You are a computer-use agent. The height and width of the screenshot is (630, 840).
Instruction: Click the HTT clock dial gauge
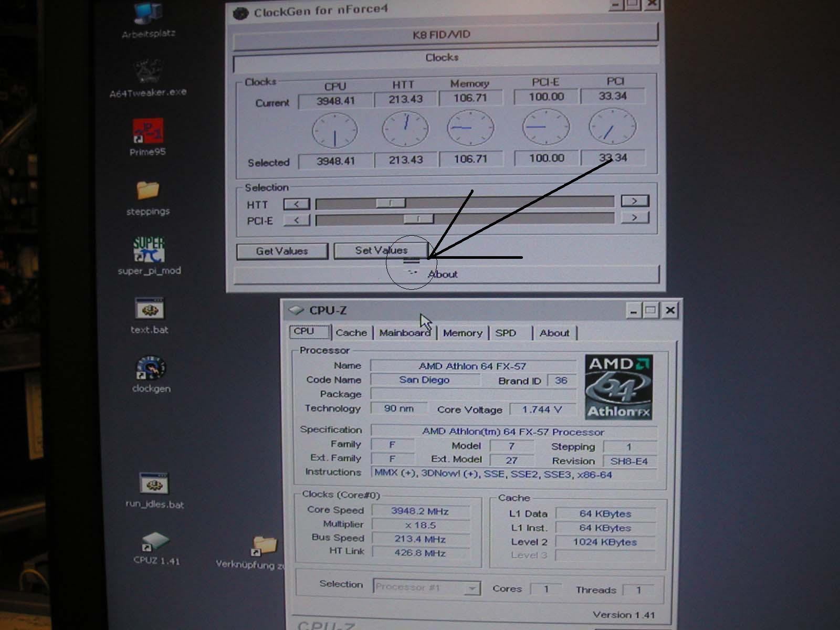click(x=405, y=129)
